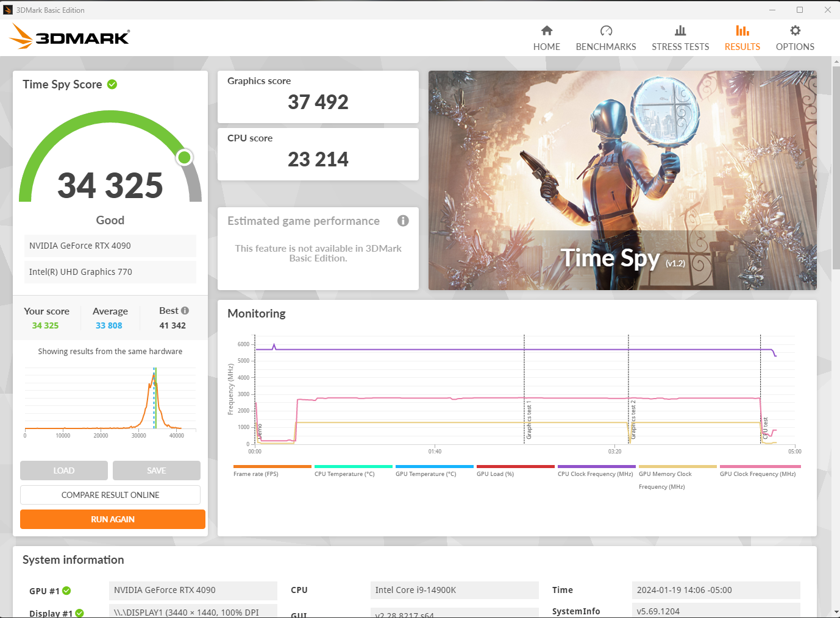Toggle the CPU Temperature legend color bar

pos(353,467)
